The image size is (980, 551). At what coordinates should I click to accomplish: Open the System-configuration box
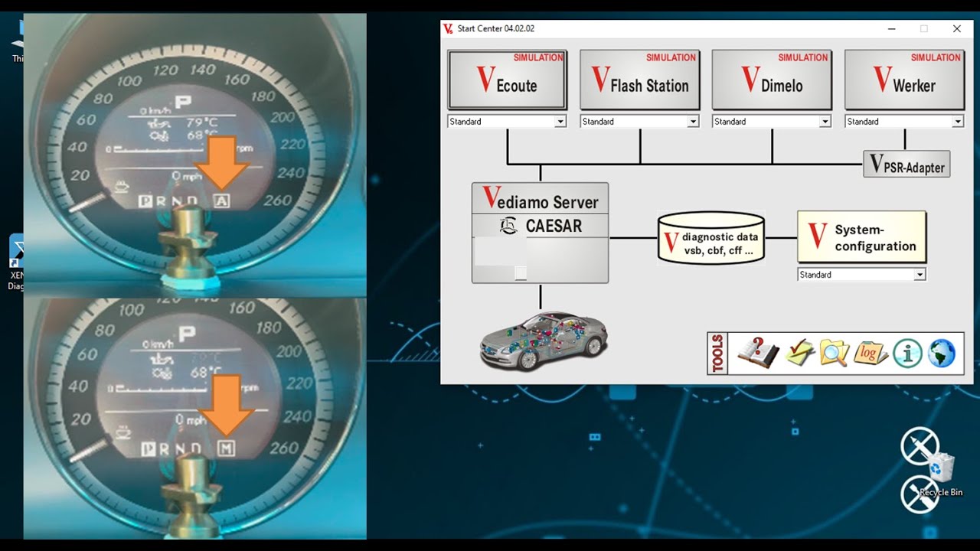(x=861, y=238)
